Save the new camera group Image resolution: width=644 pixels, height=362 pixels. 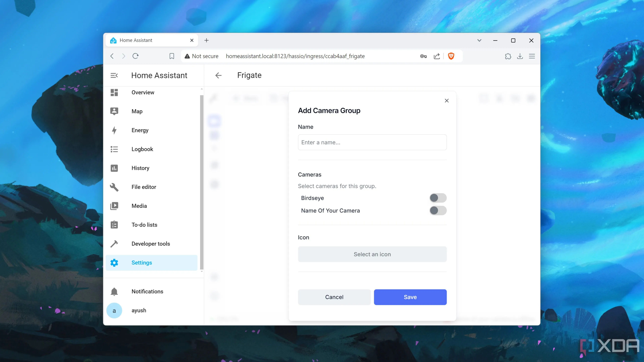tap(410, 297)
